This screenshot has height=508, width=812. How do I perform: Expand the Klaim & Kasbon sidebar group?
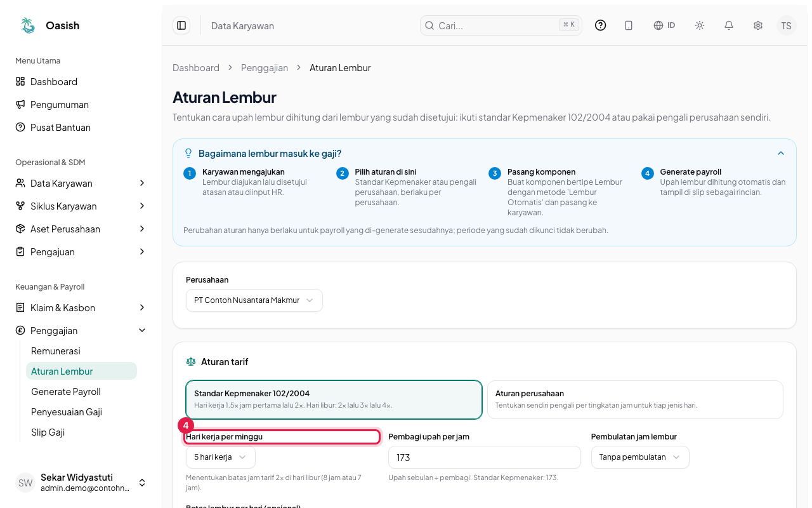pos(81,307)
